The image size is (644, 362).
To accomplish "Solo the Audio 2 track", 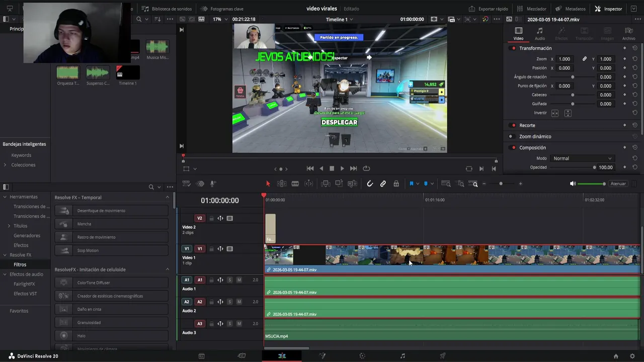I will 230,302.
